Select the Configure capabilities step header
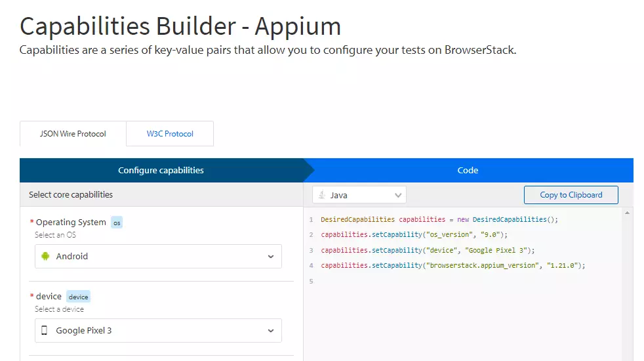The width and height of the screenshot is (644, 361). [x=161, y=170]
